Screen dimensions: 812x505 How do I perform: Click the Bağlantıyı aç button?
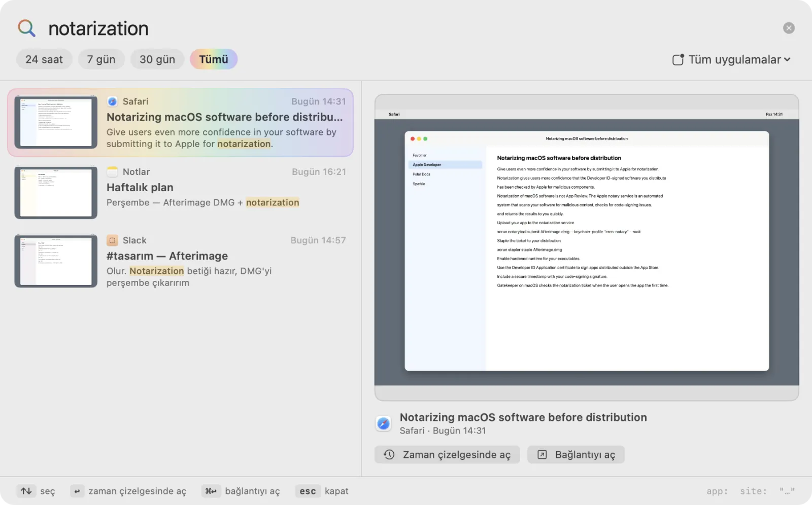(576, 455)
